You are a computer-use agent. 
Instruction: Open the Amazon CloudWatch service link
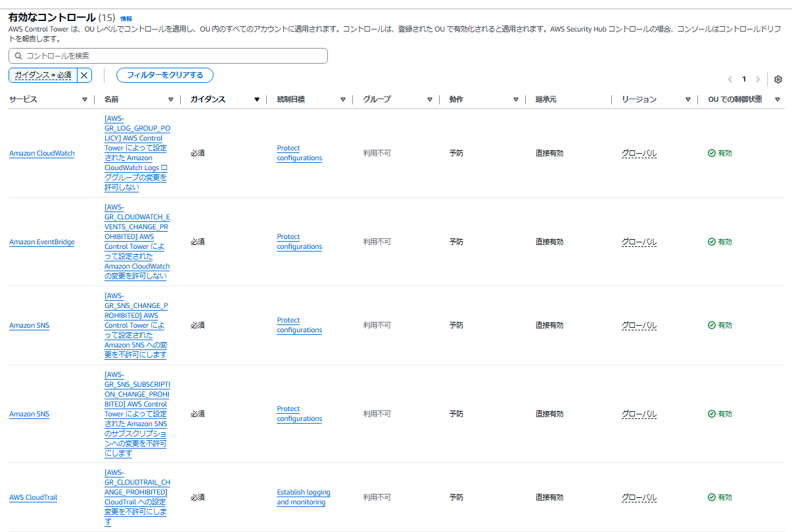41,153
